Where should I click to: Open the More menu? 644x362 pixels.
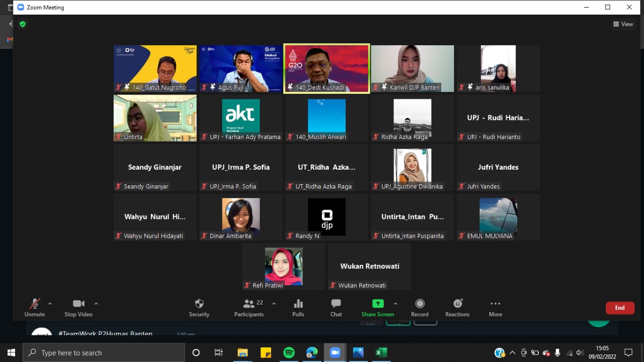pos(495,304)
